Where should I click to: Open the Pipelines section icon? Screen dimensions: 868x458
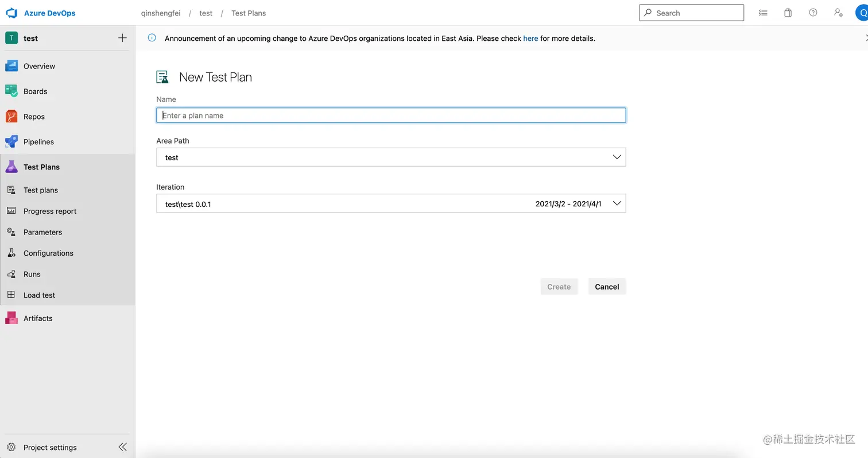11,142
